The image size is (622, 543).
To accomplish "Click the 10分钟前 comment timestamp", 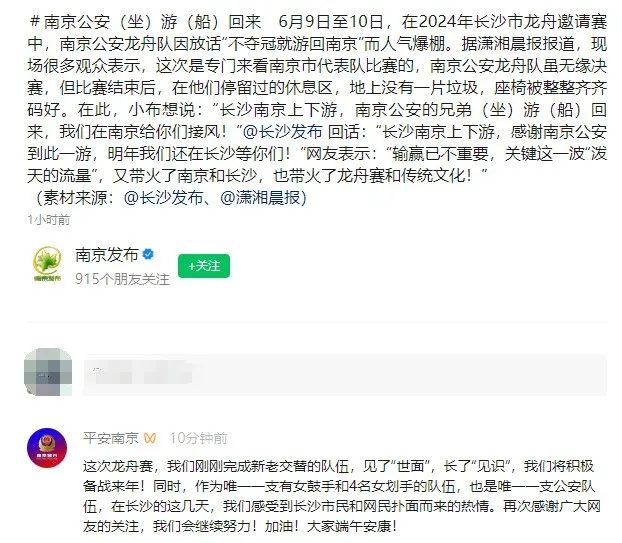I will coord(199,438).
